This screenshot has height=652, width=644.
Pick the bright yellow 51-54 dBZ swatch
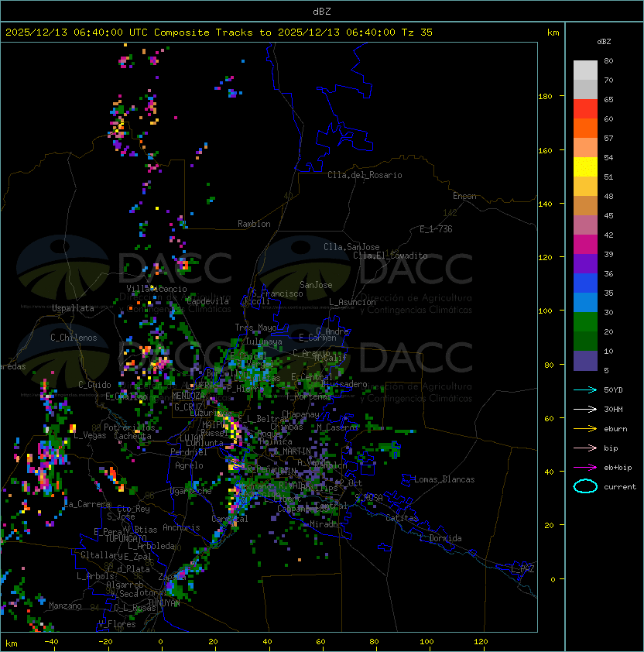pyautogui.click(x=585, y=166)
